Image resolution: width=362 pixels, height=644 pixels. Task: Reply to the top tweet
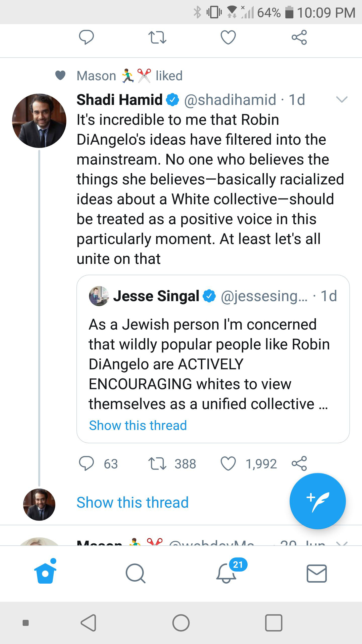[86, 37]
